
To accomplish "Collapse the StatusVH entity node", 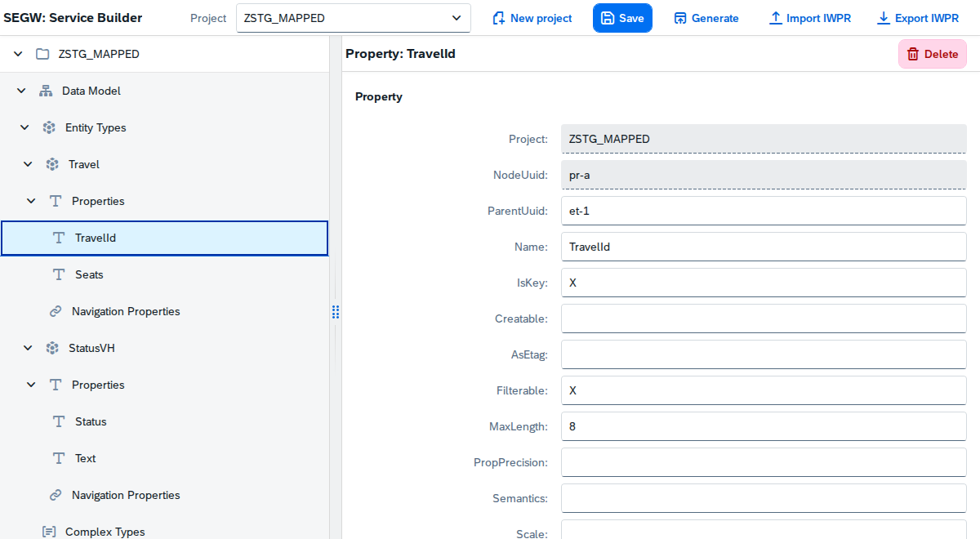I will coord(28,348).
